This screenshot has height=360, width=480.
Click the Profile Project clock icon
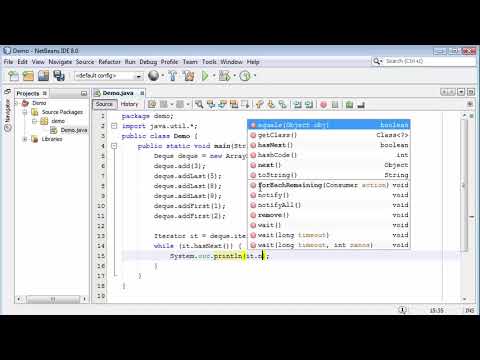[x=245, y=76]
